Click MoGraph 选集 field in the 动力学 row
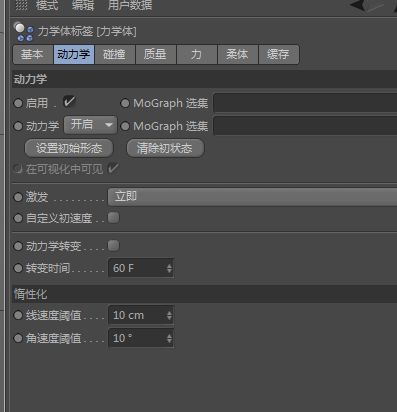Image resolution: width=397 pixels, height=412 pixels. 305,126
